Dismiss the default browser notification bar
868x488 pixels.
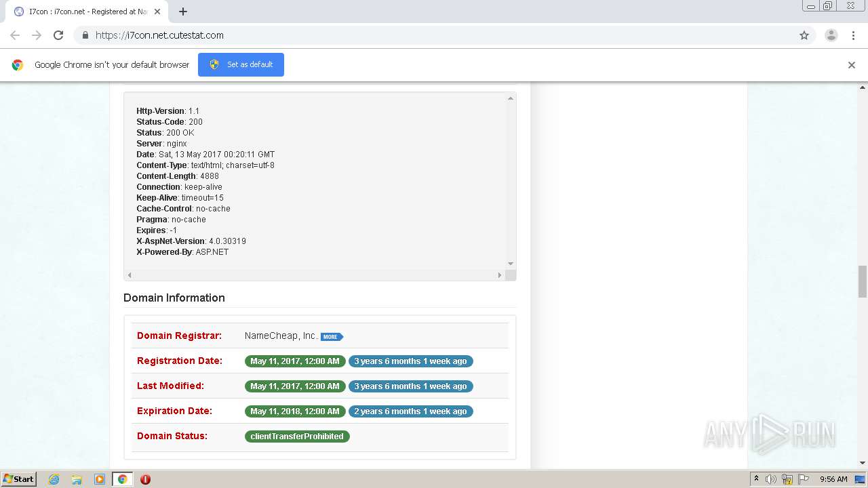(852, 65)
